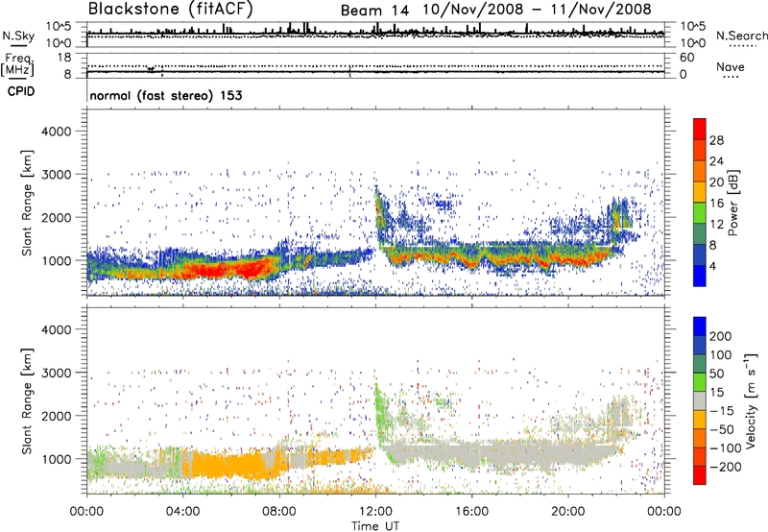Select the red bottom Velocity colorbar segment
Viewport: 768px width, 532px height.
click(700, 475)
